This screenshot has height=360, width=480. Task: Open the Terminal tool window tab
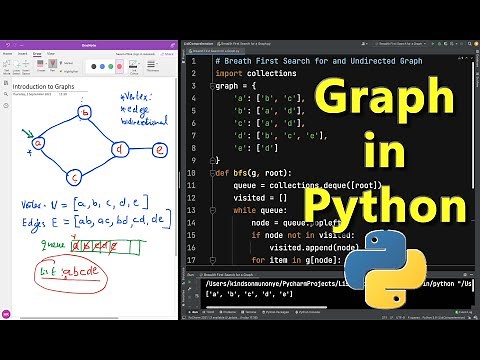click(248, 312)
